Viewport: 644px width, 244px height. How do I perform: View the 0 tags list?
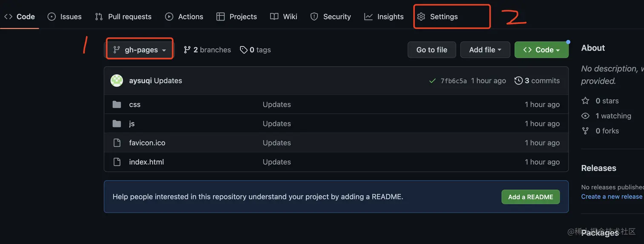coord(256,50)
